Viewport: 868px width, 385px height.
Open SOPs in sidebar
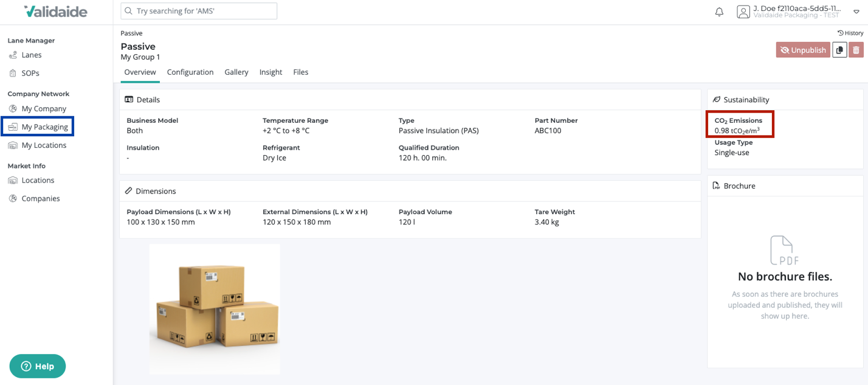30,73
